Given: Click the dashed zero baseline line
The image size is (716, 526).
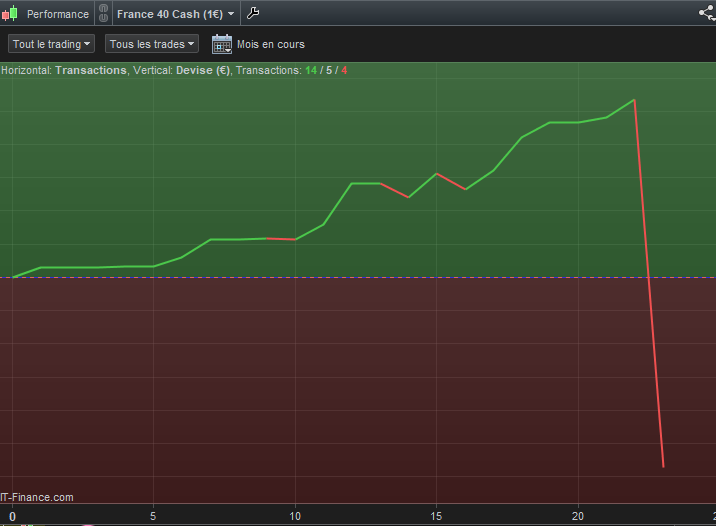Looking at the screenshot, I should (358, 277).
